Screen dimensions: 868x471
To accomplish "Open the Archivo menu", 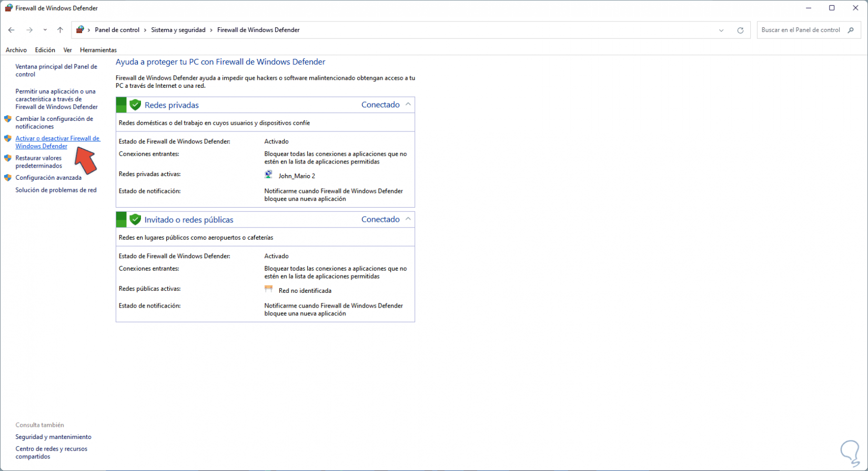I will tap(16, 50).
